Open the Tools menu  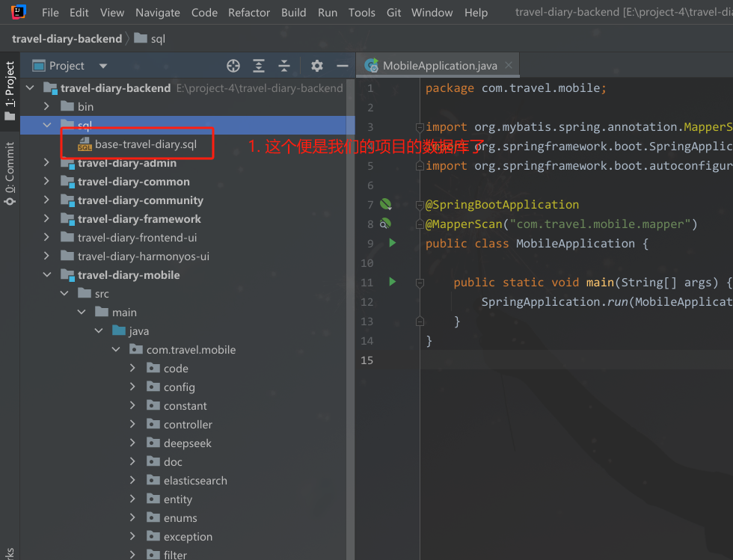[362, 13]
